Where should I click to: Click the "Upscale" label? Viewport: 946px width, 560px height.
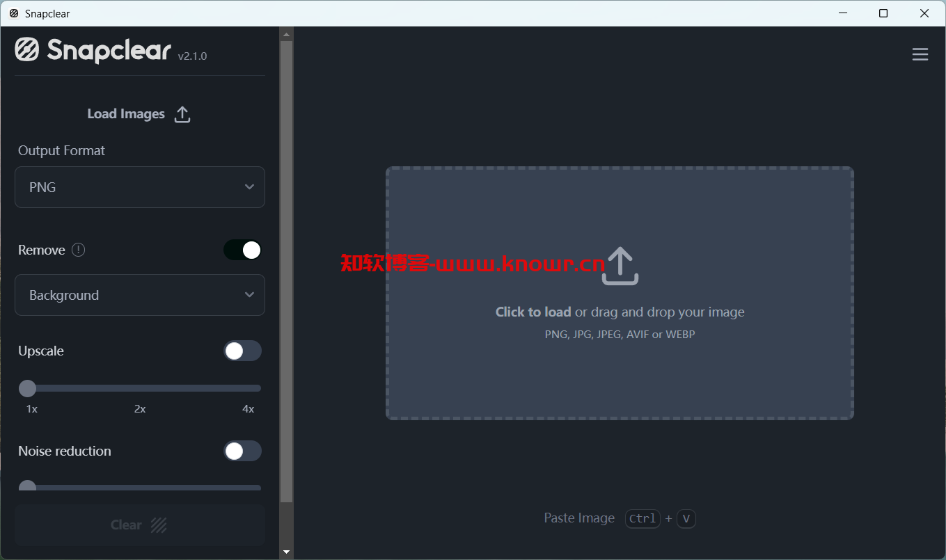(x=41, y=351)
